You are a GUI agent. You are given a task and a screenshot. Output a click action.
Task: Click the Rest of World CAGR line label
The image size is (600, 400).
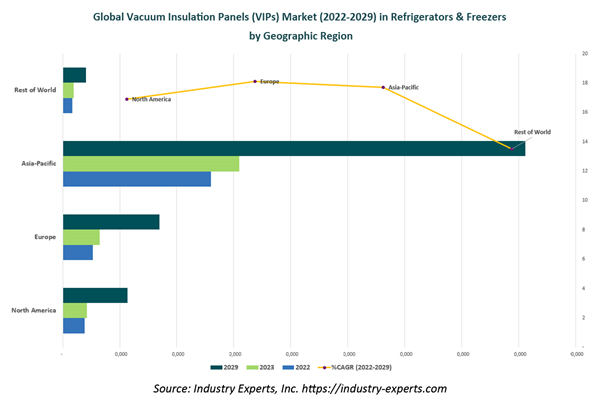click(531, 132)
